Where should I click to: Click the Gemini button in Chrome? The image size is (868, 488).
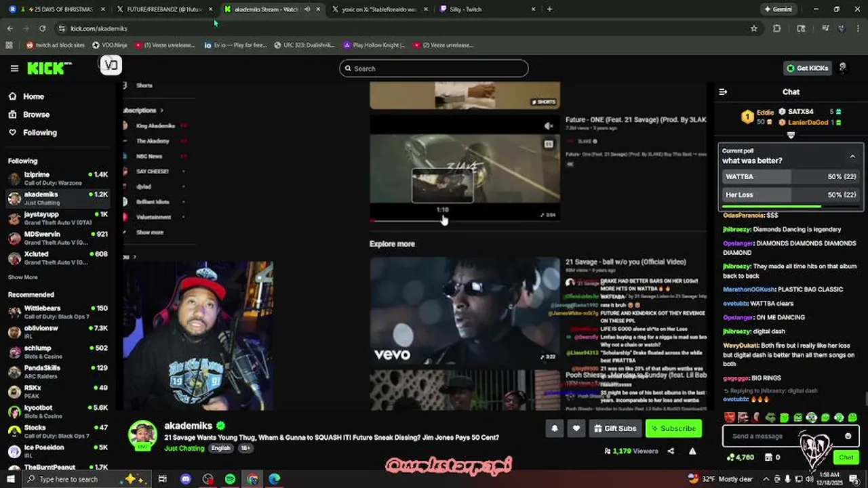pyautogui.click(x=778, y=9)
